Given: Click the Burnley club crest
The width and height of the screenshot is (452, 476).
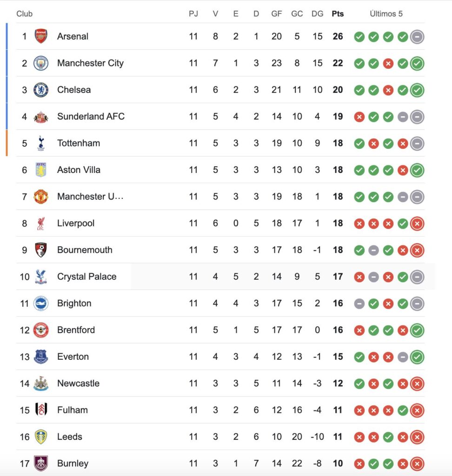Looking at the screenshot, I should tap(41, 464).
